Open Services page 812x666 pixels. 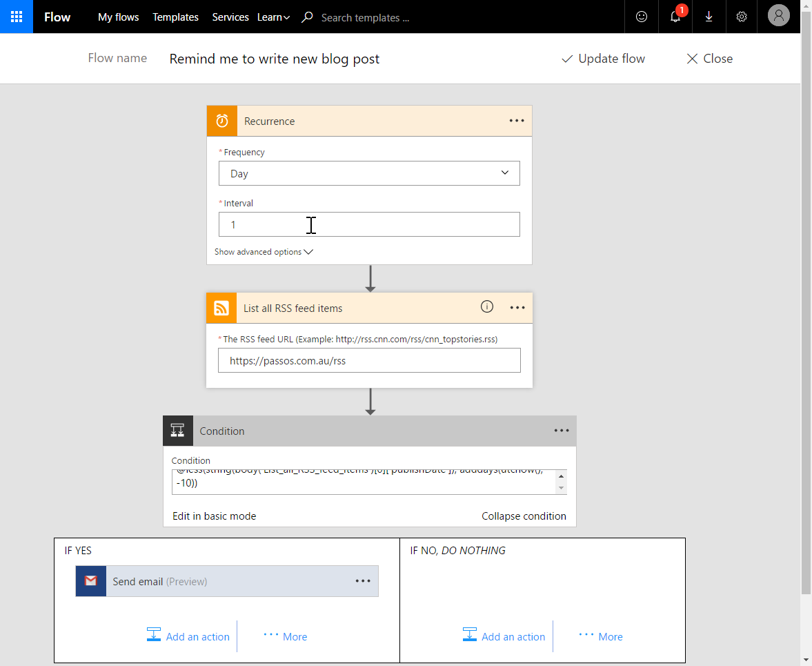(x=230, y=17)
